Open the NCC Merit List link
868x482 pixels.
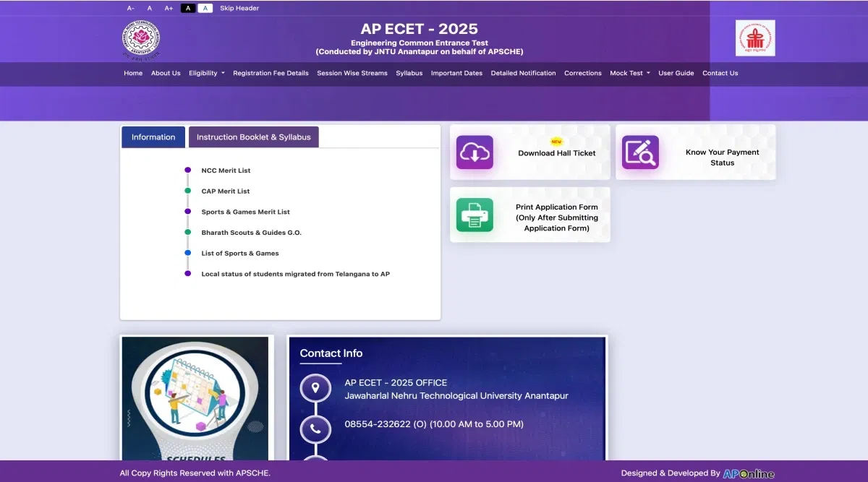point(226,171)
